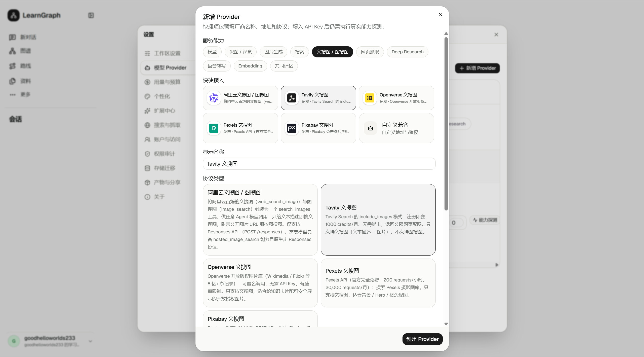
Task: Collapse the LearnGraph sidebar panel
Action: pos(91,15)
